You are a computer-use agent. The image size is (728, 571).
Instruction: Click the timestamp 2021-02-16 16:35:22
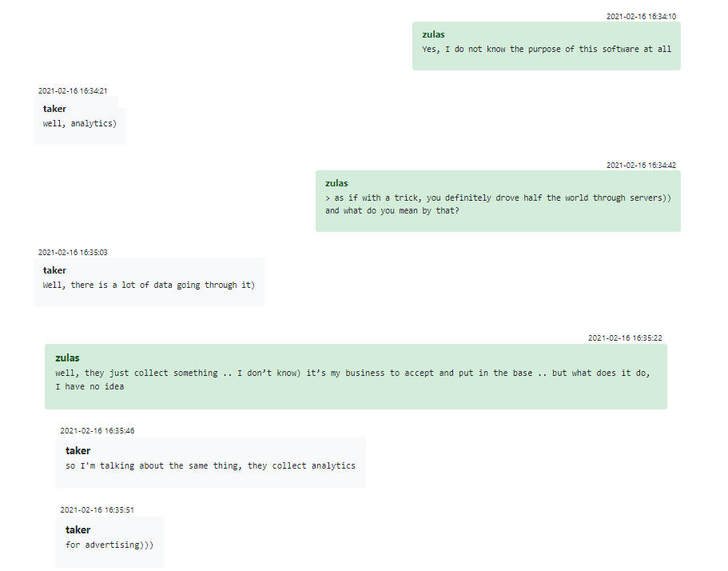[625, 337]
